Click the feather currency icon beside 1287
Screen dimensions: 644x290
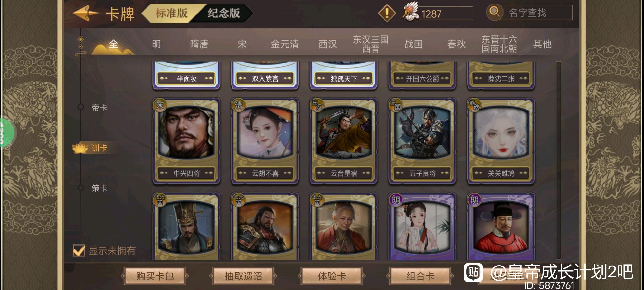tap(411, 11)
